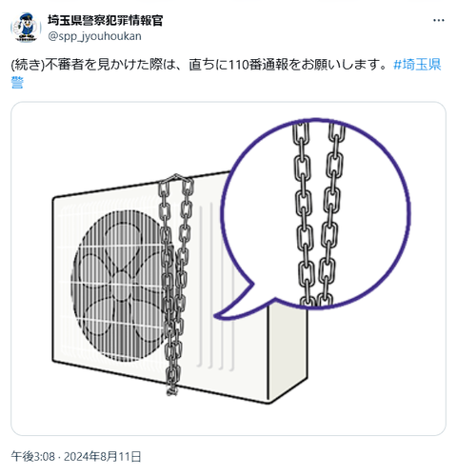
Task: Click the @spp_jyouhoukan handle
Action: click(x=94, y=36)
